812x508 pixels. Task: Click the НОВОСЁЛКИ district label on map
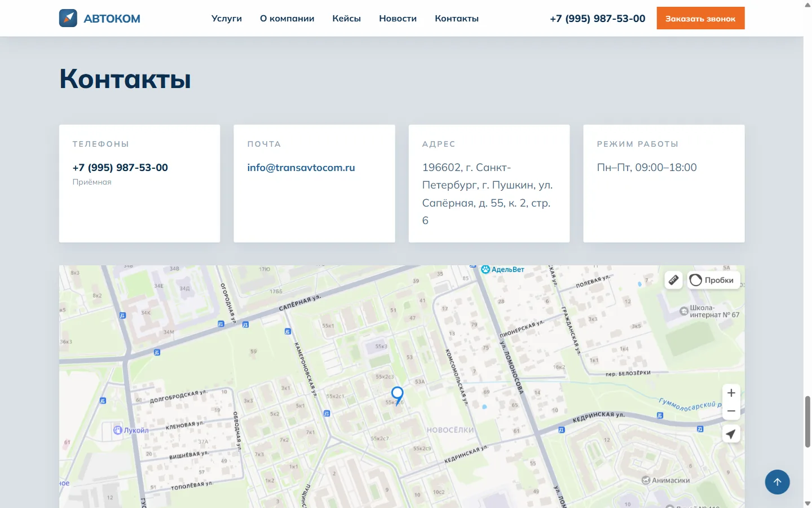coord(451,430)
